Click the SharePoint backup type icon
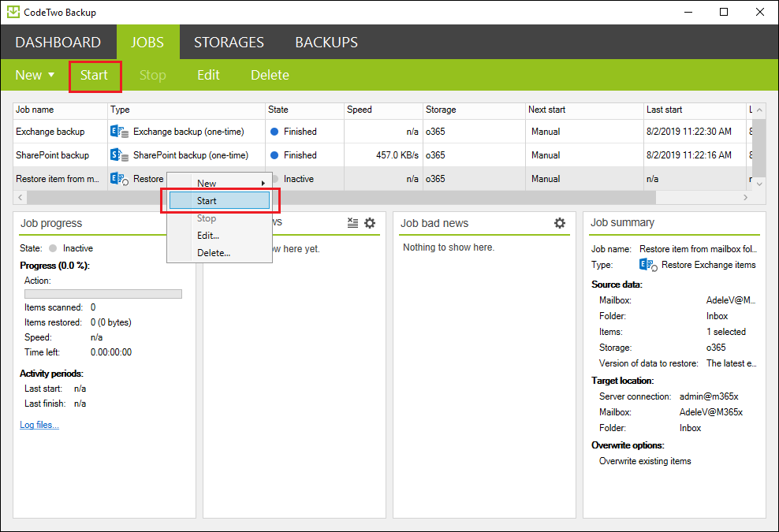The height and width of the screenshot is (532, 779). pos(119,155)
